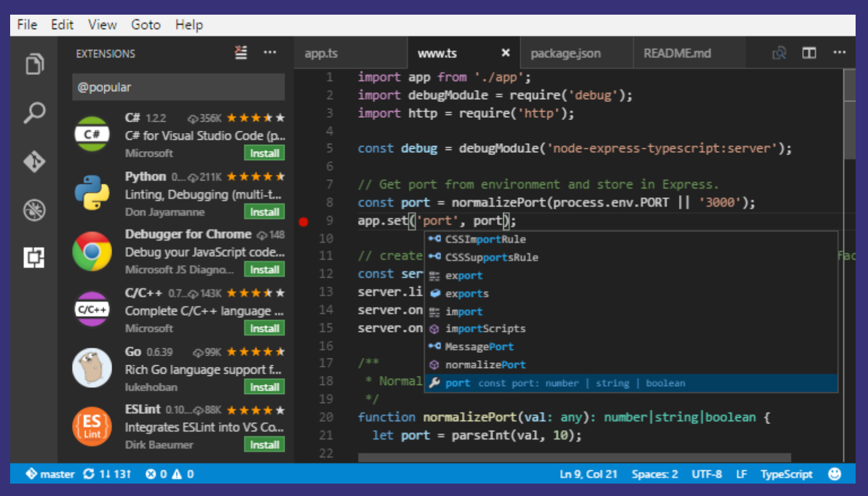This screenshot has width=868, height=496.
Task: Pick the 'exports' suggestion
Action: (x=631, y=294)
